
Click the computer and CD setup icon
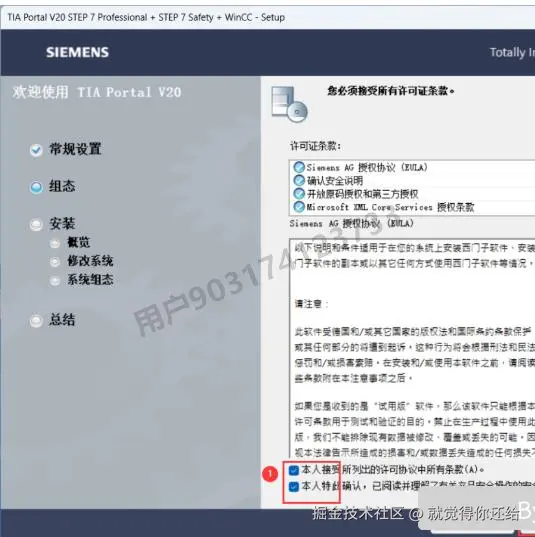coord(289,104)
